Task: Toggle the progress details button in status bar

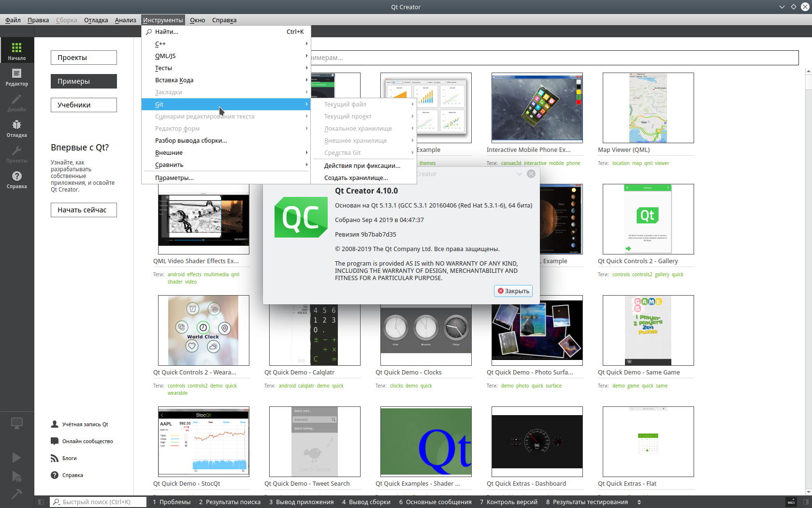Action: click(791, 502)
